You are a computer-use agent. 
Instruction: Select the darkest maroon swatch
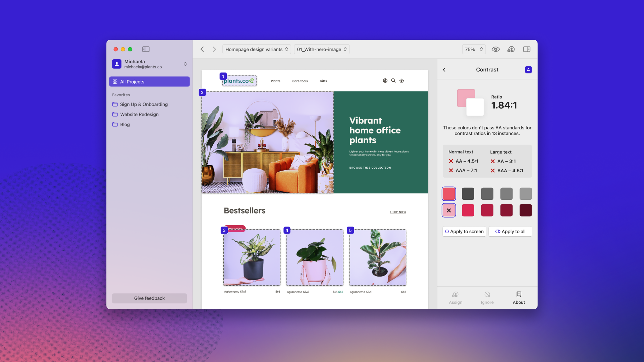point(526,210)
